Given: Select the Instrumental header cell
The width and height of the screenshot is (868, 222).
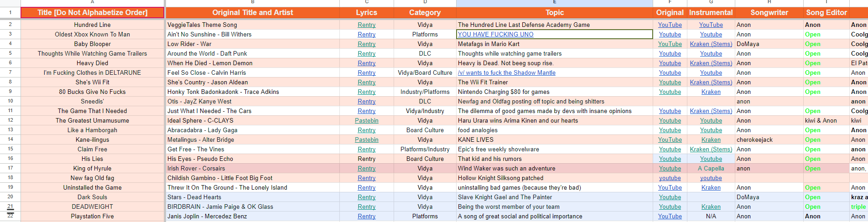Looking at the screenshot, I should point(711,13).
